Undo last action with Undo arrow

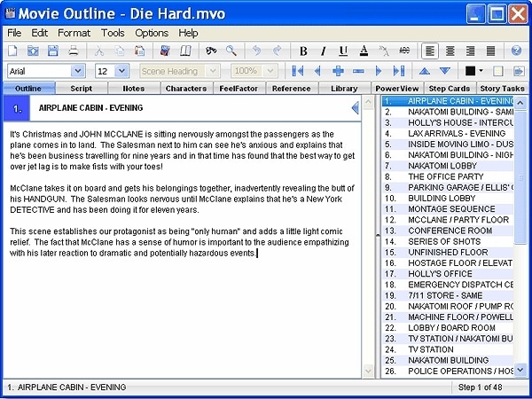coord(257,51)
